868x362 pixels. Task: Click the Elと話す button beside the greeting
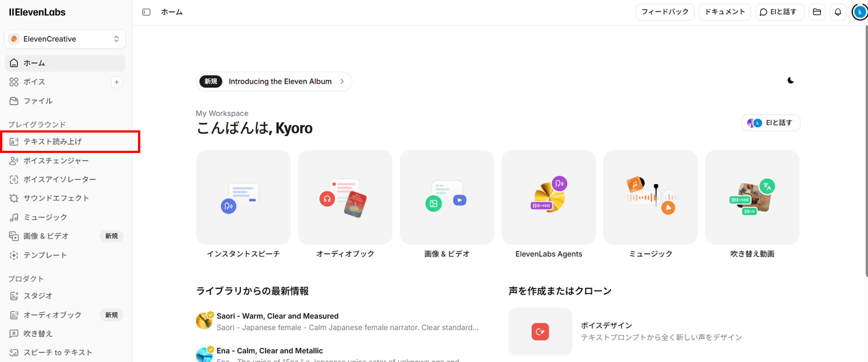tap(771, 123)
